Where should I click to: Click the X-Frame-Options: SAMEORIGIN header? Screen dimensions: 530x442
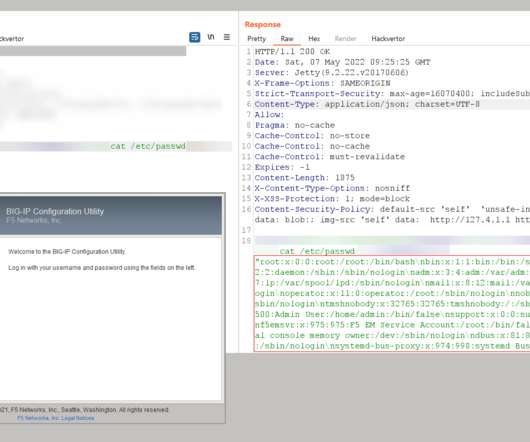coord(322,83)
